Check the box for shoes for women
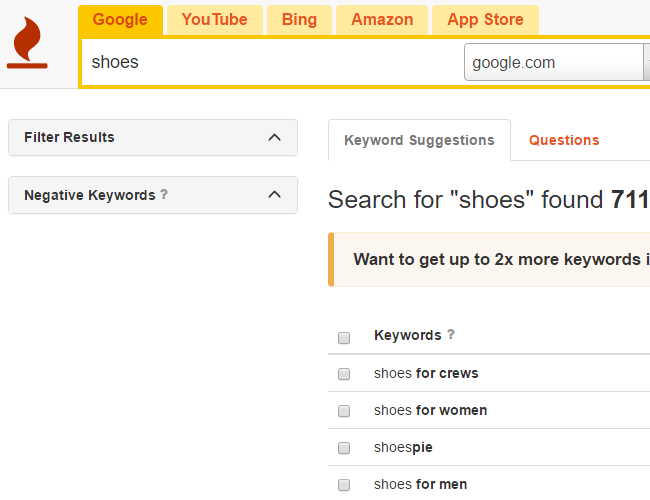This screenshot has height=500, width=650. pyautogui.click(x=344, y=411)
